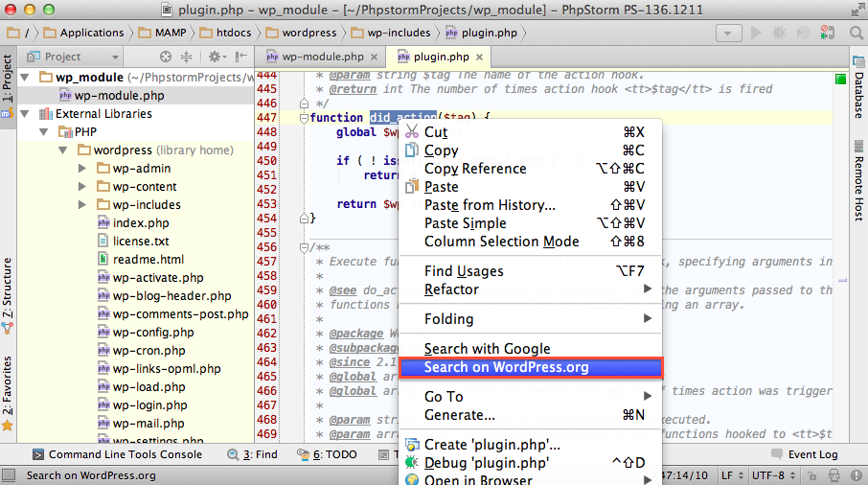Image resolution: width=868 pixels, height=485 pixels.
Task: Collapse the External Libraries node
Action: click(x=25, y=114)
